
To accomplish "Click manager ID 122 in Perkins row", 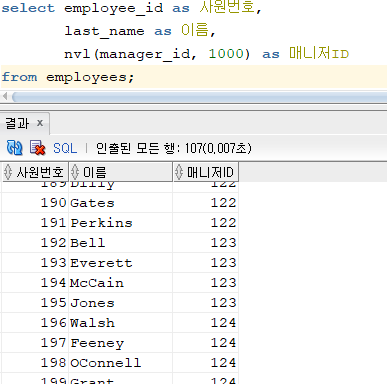I will (206, 223).
